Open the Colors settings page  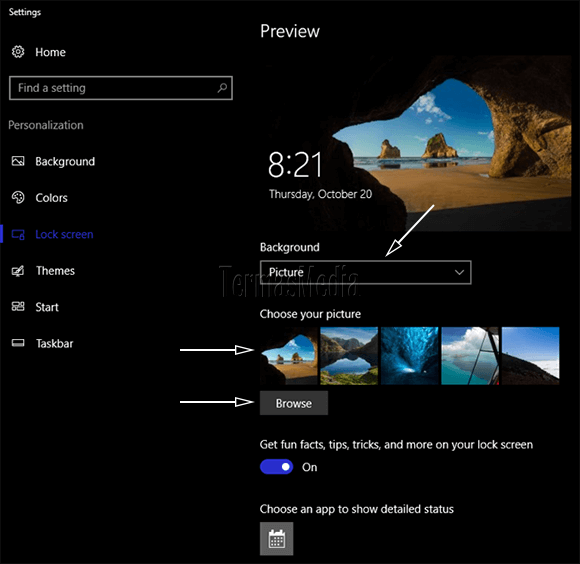point(51,198)
